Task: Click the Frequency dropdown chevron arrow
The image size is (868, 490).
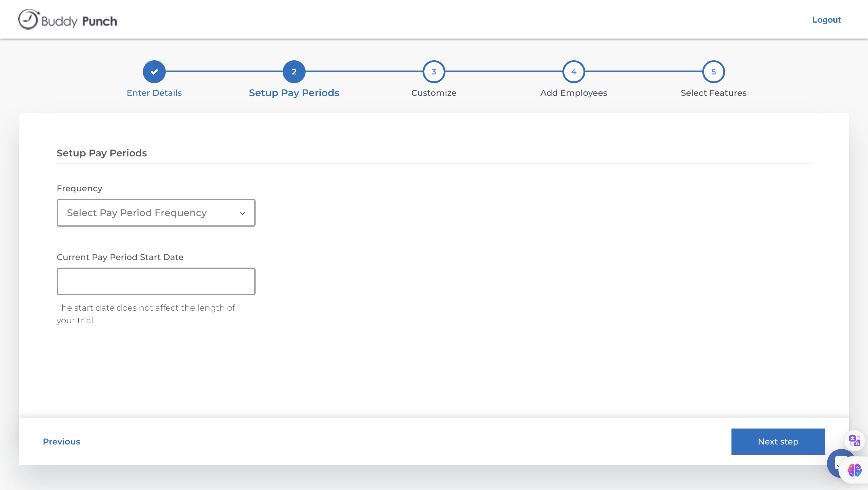Action: point(242,213)
